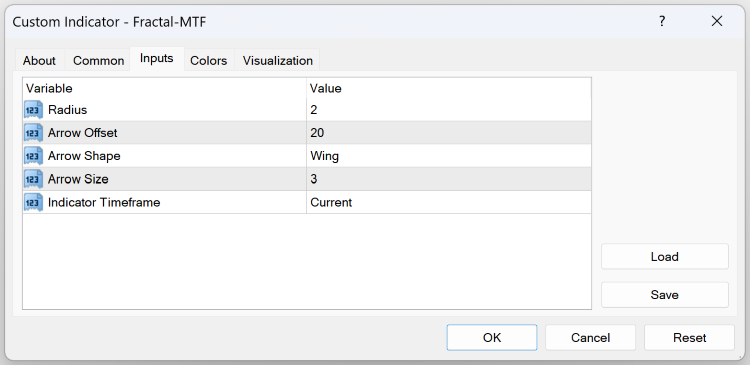
Task: Click the Value column header
Action: 449,88
